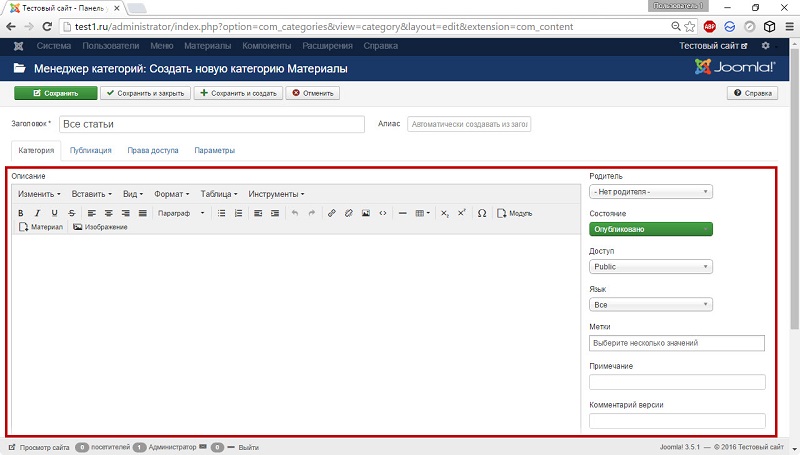Open Тестовый сайт link in header
The width and height of the screenshot is (800, 455).
(713, 46)
